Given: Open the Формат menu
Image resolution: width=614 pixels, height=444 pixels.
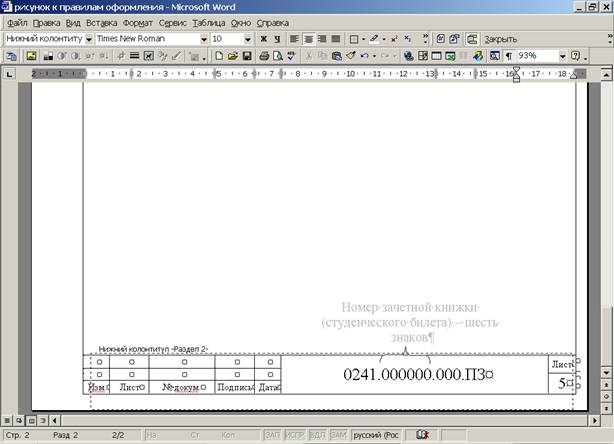Looking at the screenshot, I should pyautogui.click(x=137, y=23).
